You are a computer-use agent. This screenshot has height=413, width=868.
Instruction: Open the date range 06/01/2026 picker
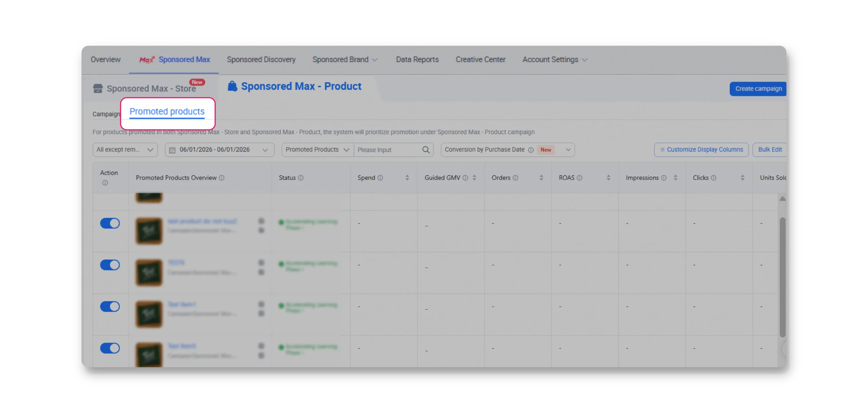pos(219,150)
